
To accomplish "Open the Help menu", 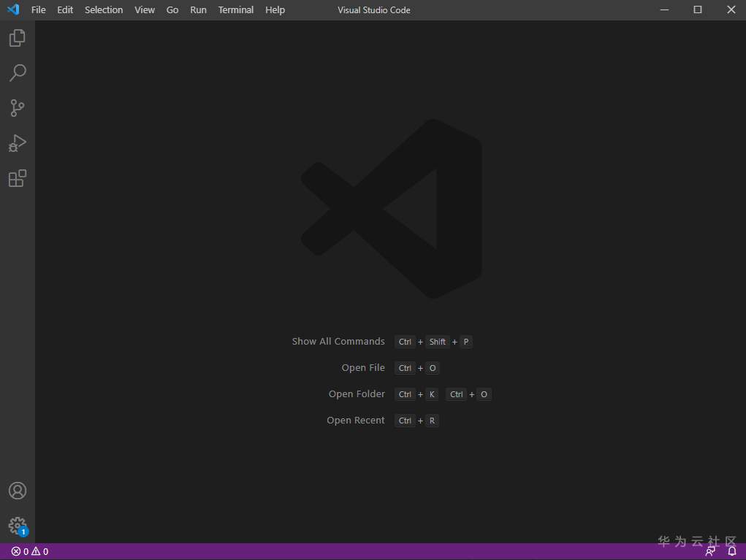I will click(275, 10).
